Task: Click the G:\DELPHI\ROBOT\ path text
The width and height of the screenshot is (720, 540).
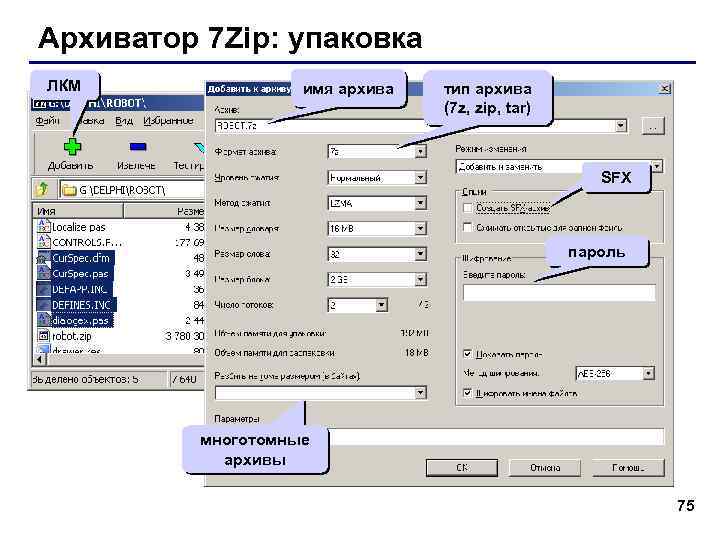Action: [122, 190]
